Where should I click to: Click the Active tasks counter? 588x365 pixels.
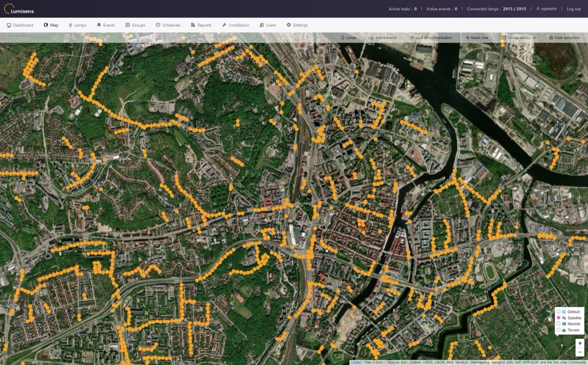(x=403, y=9)
